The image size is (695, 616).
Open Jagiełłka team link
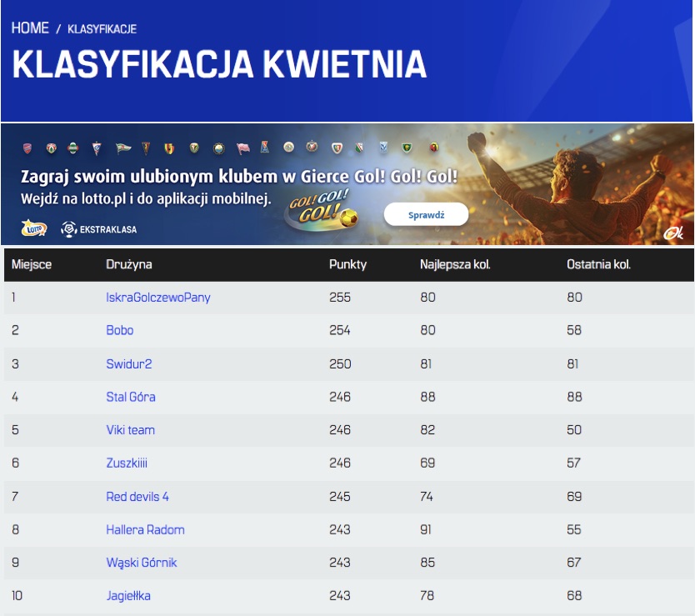coord(128,596)
